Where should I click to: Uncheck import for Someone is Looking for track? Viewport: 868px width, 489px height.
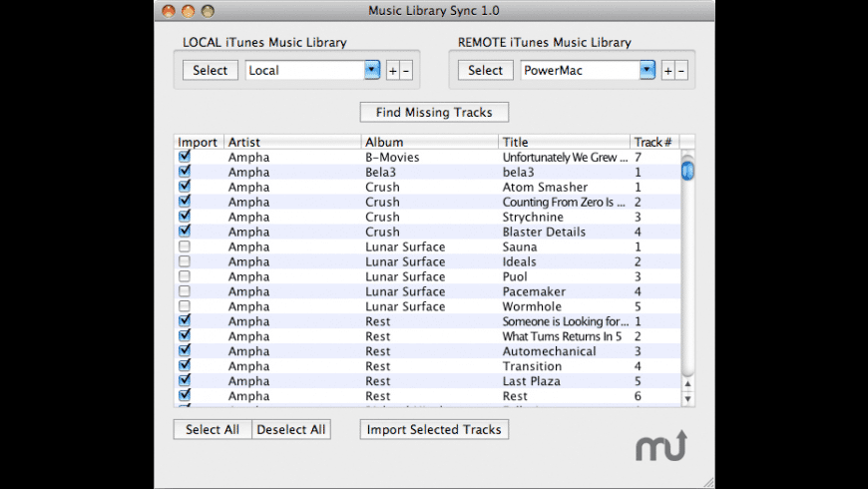tap(185, 321)
